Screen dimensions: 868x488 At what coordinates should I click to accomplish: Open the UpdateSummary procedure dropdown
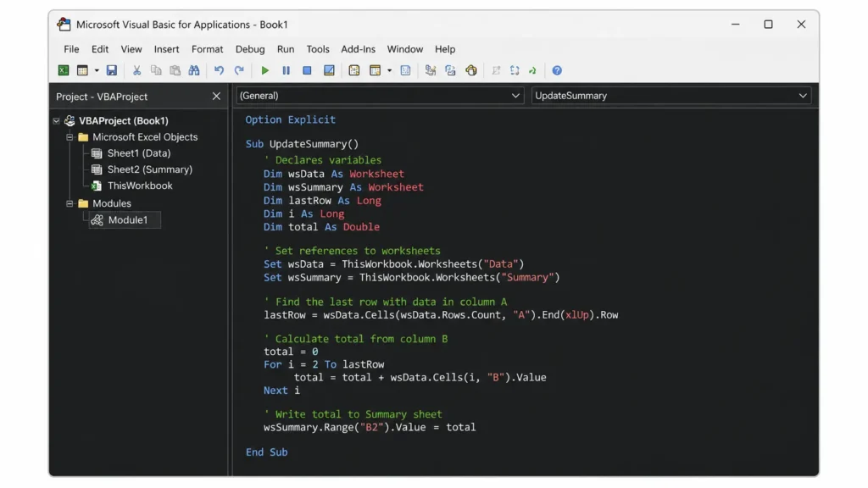(x=671, y=96)
